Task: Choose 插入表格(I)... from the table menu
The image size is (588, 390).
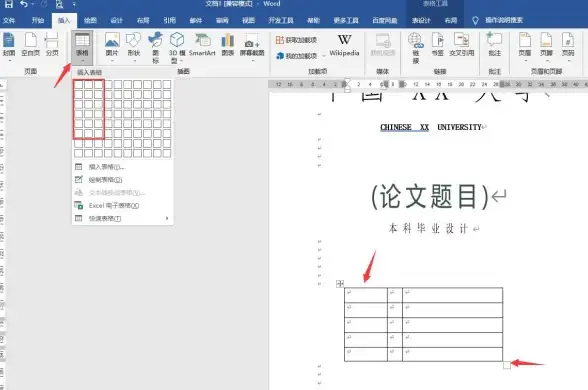Action: click(x=122, y=167)
